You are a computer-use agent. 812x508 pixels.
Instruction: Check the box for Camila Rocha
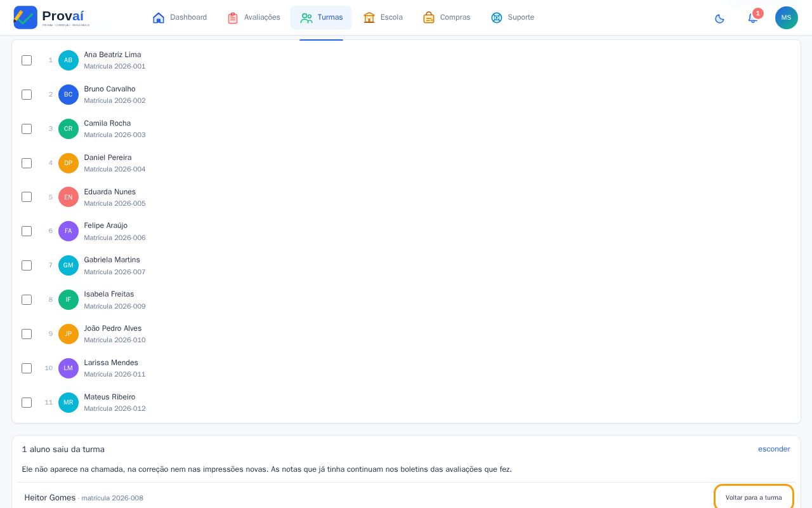pos(27,129)
